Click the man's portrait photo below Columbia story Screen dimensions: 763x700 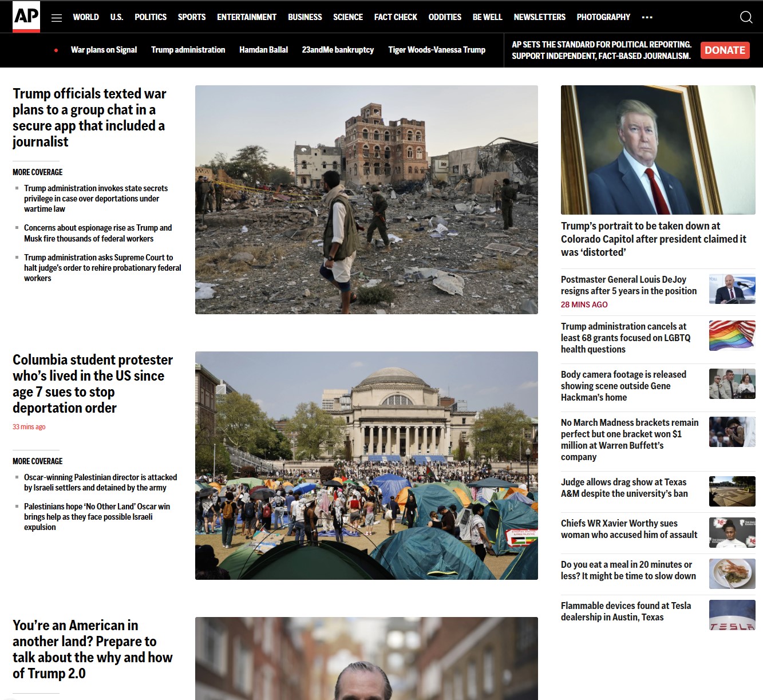[x=366, y=658]
